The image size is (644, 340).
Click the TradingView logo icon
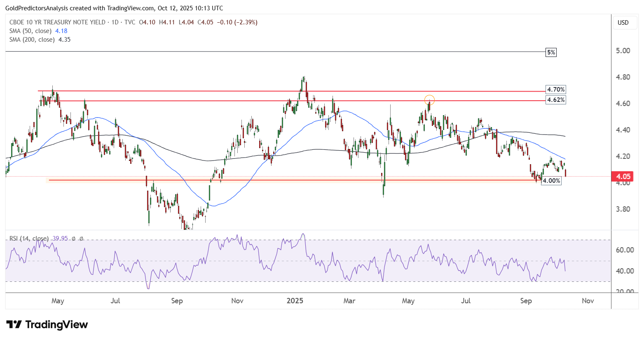click(x=14, y=325)
